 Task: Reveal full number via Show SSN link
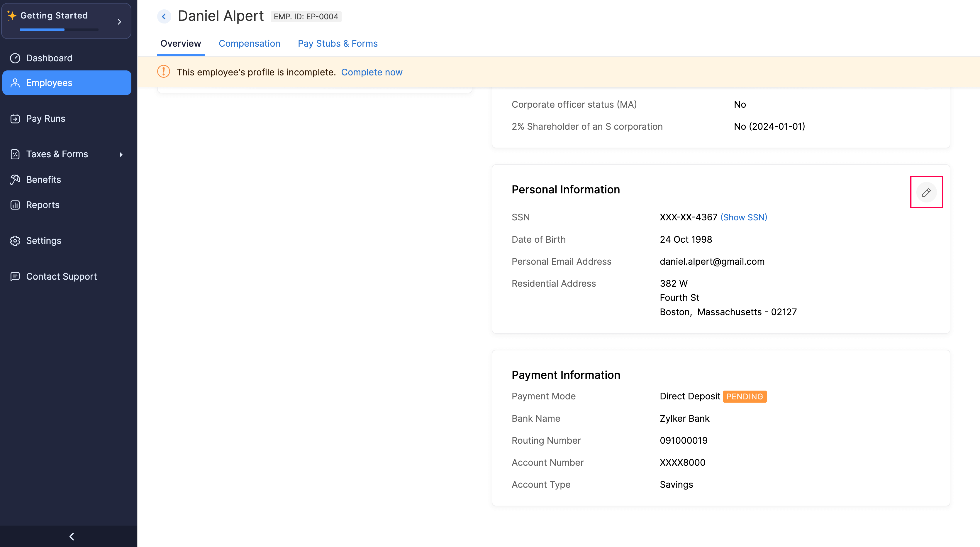tap(744, 217)
